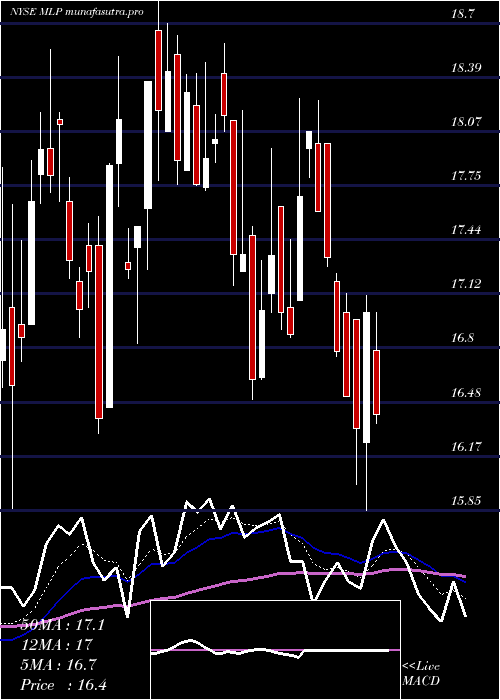The image size is (500, 700).
Task: Click the Price : 16.4 legend entry
Action: pos(64,685)
